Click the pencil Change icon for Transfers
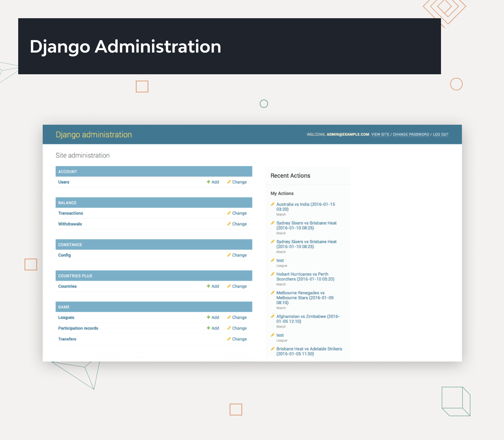The width and height of the screenshot is (504, 440). [x=229, y=339]
